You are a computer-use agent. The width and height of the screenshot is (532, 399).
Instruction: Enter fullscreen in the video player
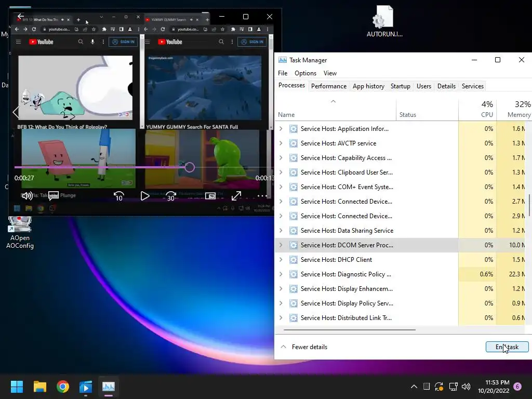tap(236, 196)
